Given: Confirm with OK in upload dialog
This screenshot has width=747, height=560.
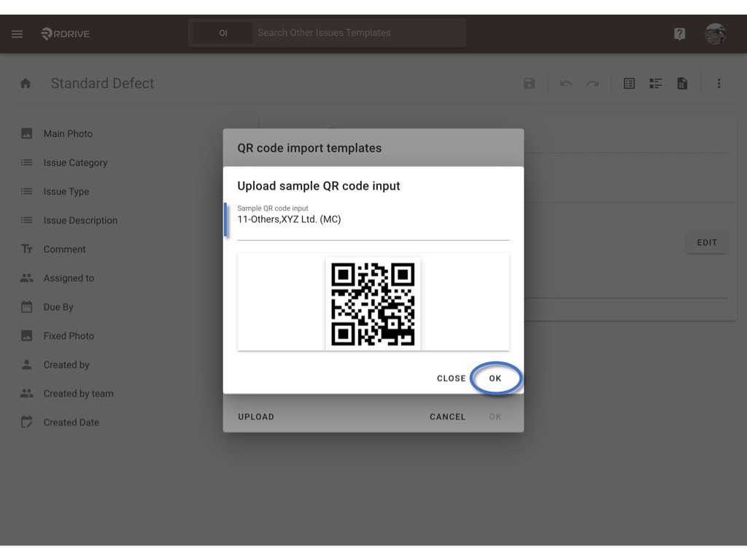Looking at the screenshot, I should 495,378.
